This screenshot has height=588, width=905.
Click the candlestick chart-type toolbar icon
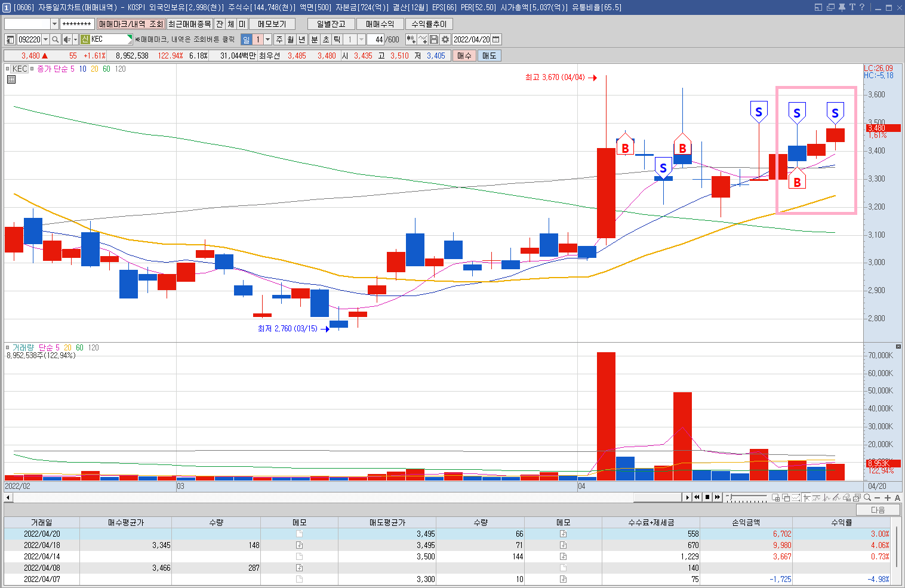tap(411, 39)
